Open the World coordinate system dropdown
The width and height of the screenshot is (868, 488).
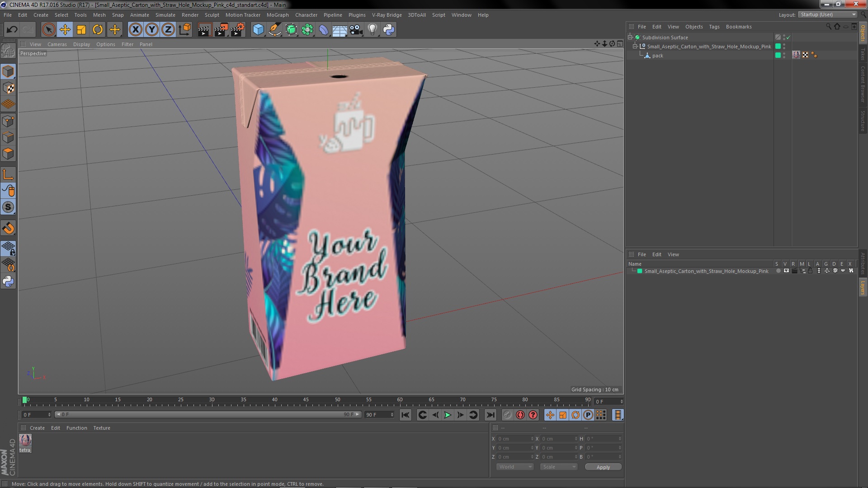pos(515,467)
